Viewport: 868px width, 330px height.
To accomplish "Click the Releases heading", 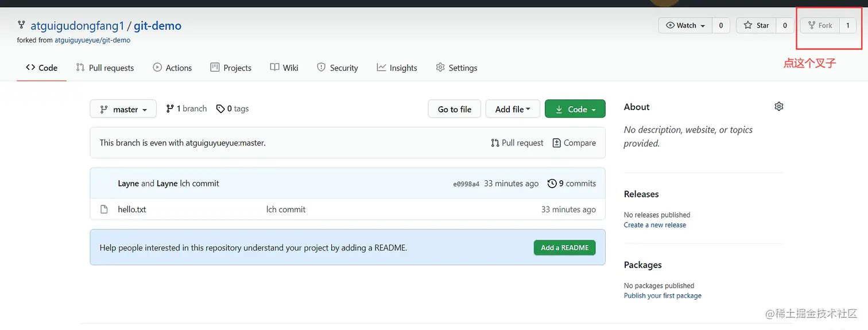I will pyautogui.click(x=641, y=194).
